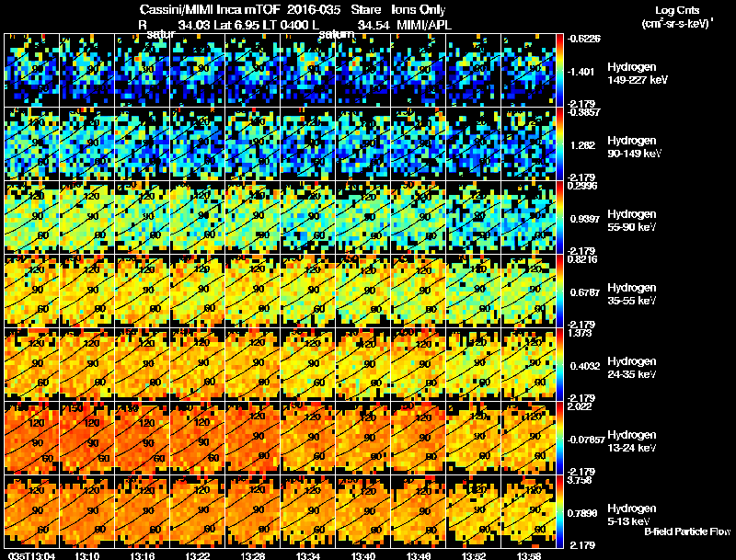The width and height of the screenshot is (736, 560).
Task: Click the '-1.401' colorbar midpoint value
Action: pyautogui.click(x=581, y=72)
